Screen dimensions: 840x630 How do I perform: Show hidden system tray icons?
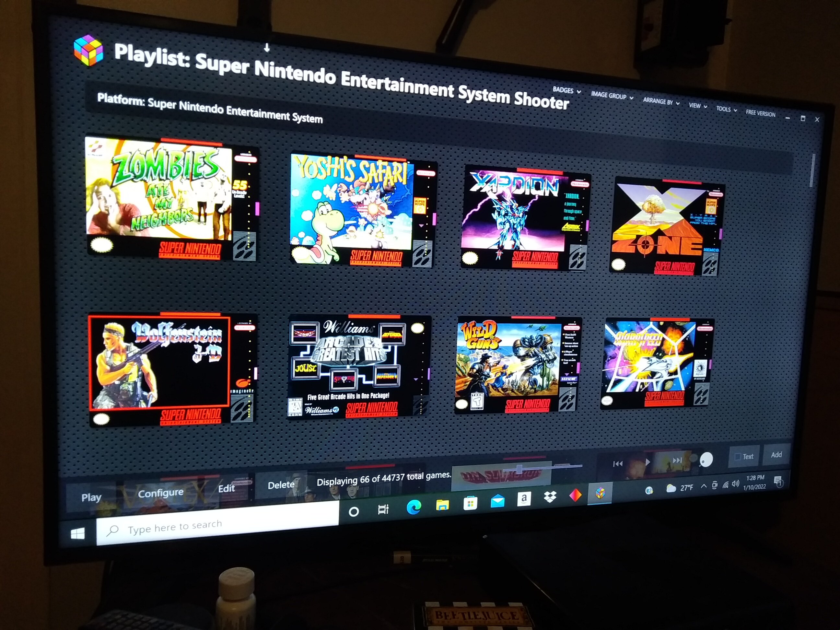[x=703, y=486]
